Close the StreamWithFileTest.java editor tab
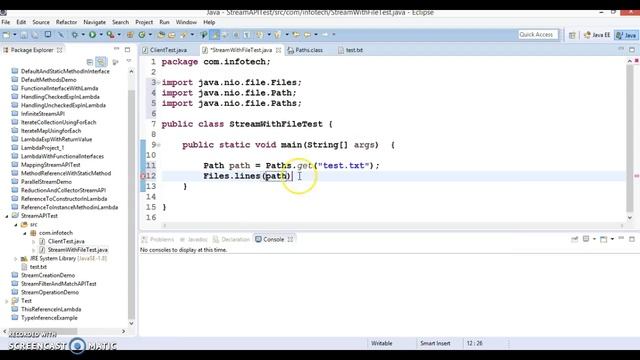The height and width of the screenshot is (360, 640). coord(278,50)
